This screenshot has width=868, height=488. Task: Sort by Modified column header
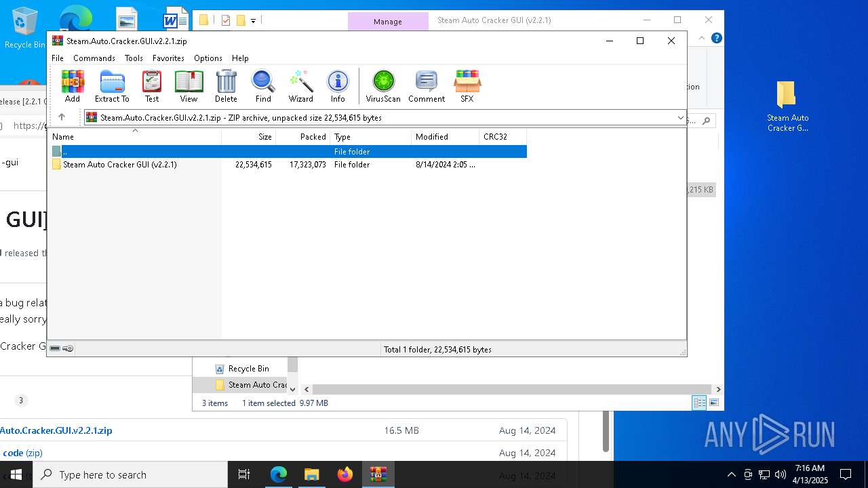point(446,137)
